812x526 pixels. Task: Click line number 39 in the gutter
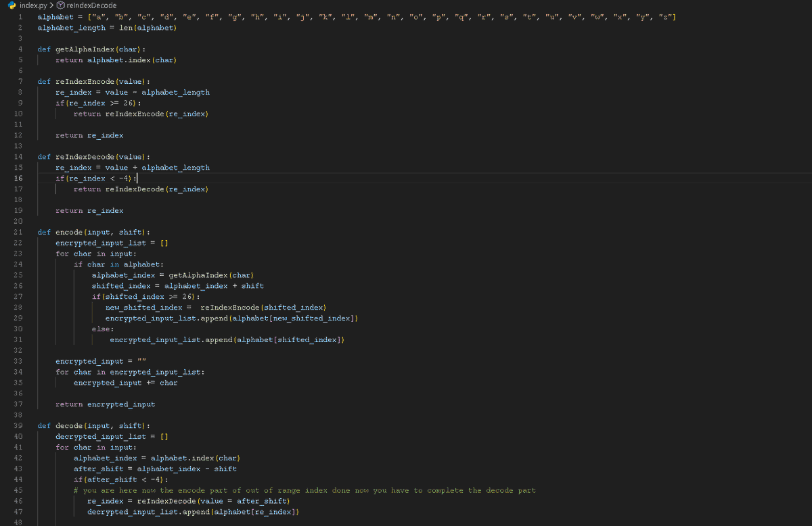(19, 426)
